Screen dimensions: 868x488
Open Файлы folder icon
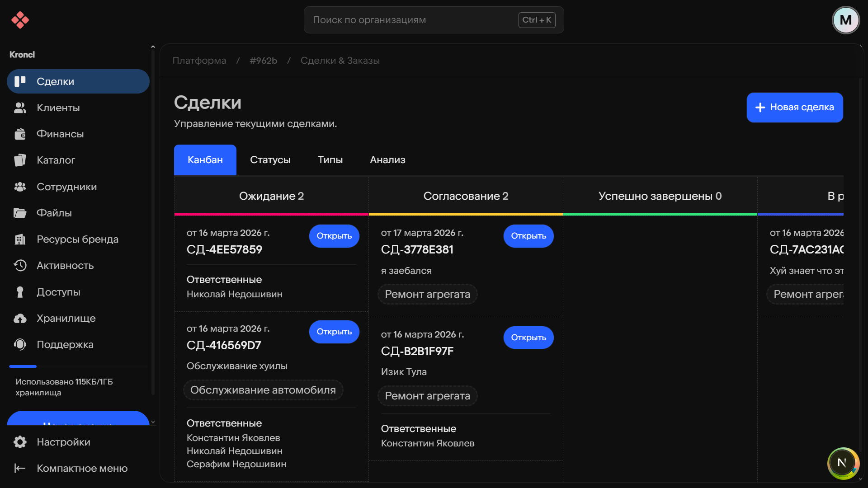pyautogui.click(x=20, y=213)
